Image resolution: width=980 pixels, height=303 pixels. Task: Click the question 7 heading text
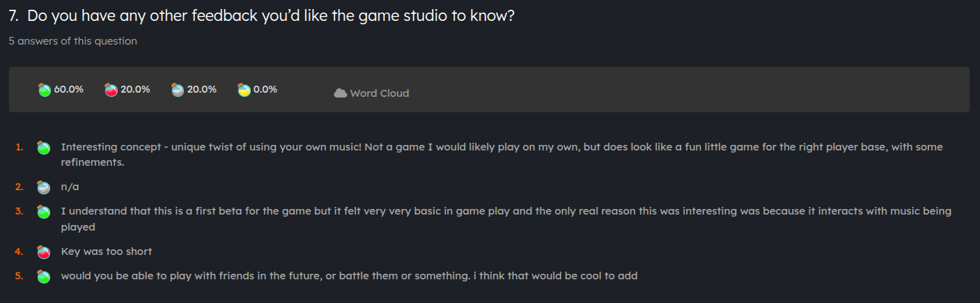click(x=262, y=16)
